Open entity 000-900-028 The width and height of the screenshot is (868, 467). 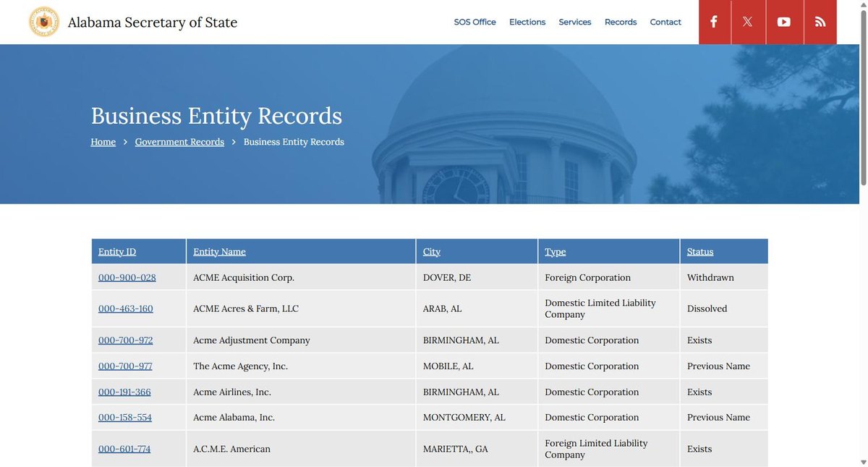pos(127,277)
